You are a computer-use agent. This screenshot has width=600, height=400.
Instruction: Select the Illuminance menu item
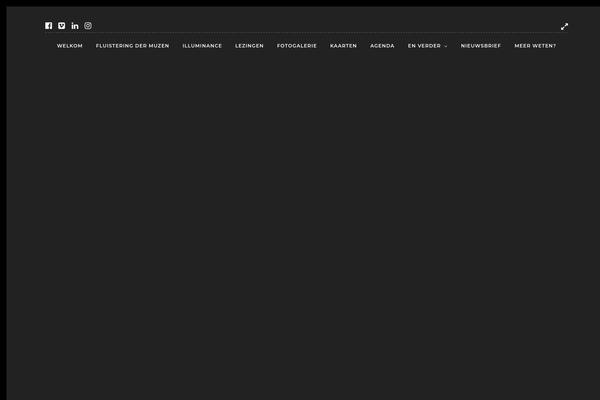point(202,46)
